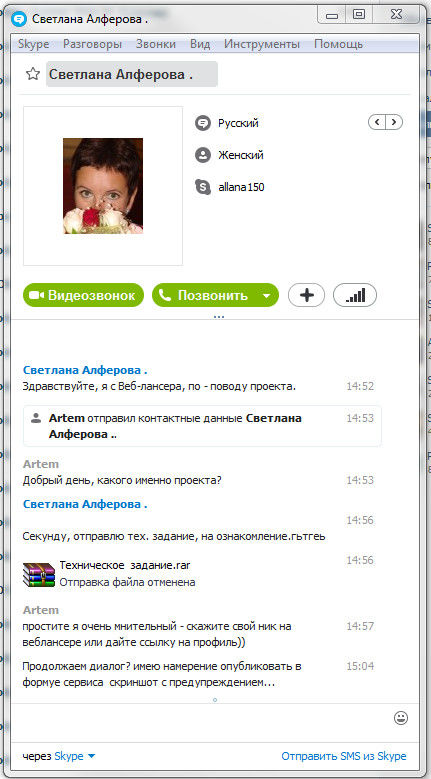431x779 pixels.
Task: Click the message 'Продолжаем диалог? имею намерение'
Action: point(162,674)
